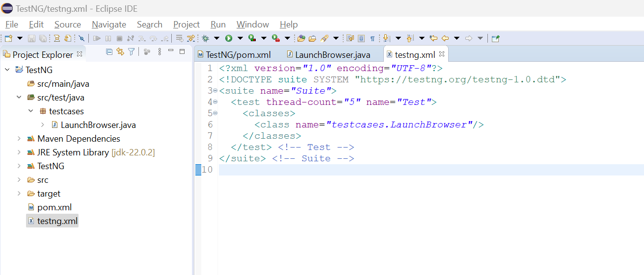Click the Suspend debug icon

[x=108, y=38]
